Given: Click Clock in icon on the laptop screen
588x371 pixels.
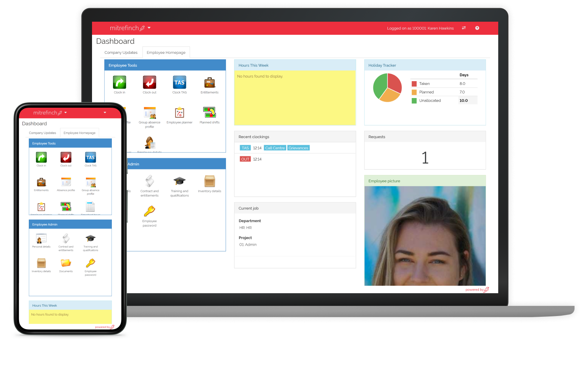Looking at the screenshot, I should pos(119,82).
